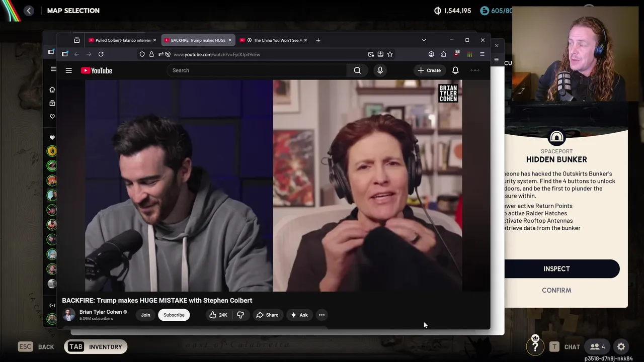The image size is (644, 362).
Task: Start voice search with the microphone icon
Action: click(380, 70)
